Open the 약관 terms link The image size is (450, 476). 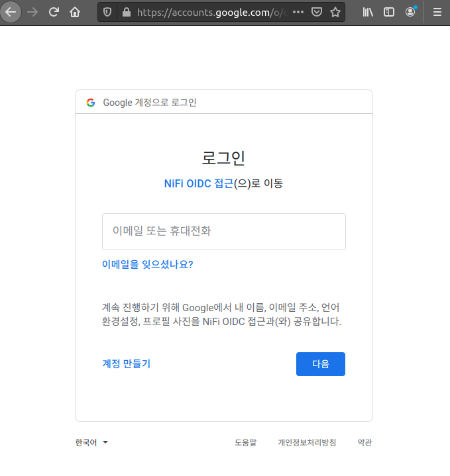coord(365,443)
